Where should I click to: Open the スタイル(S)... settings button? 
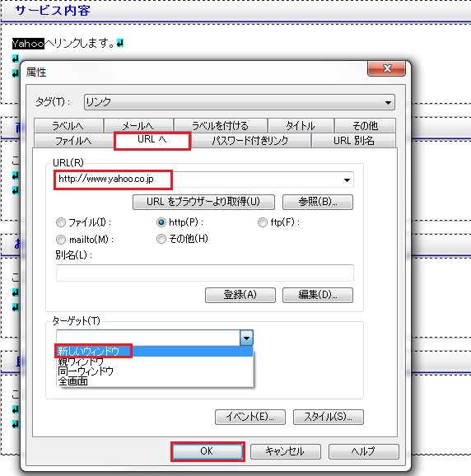(x=329, y=417)
